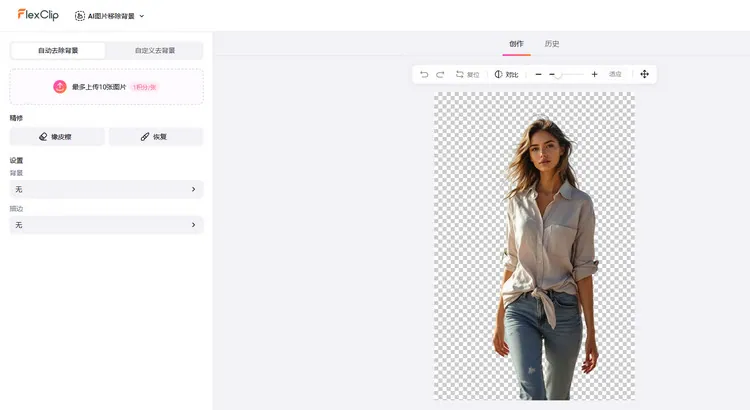Toggle the 对比 compare view
This screenshot has height=410, width=750.
(x=506, y=74)
